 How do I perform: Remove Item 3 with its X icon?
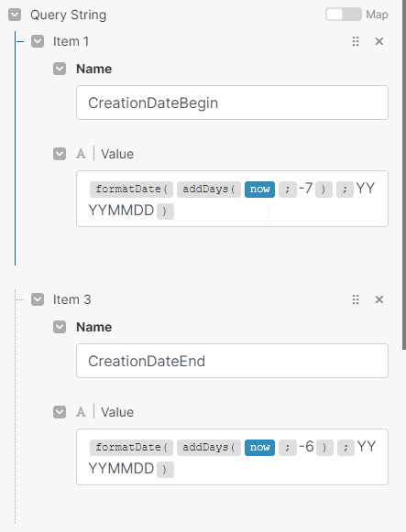tap(379, 299)
